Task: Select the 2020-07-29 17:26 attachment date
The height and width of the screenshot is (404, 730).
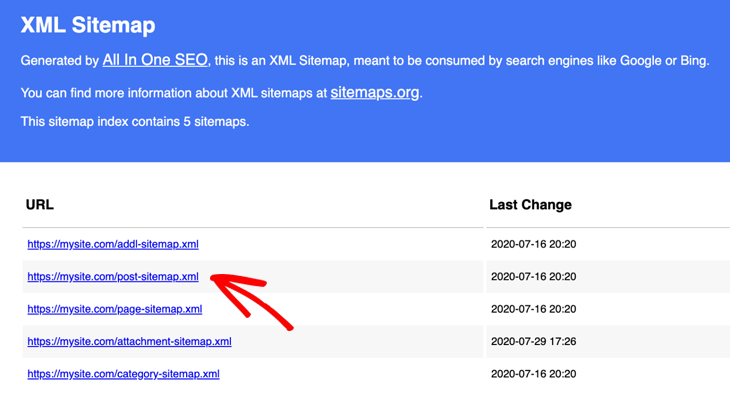Action: 534,342
